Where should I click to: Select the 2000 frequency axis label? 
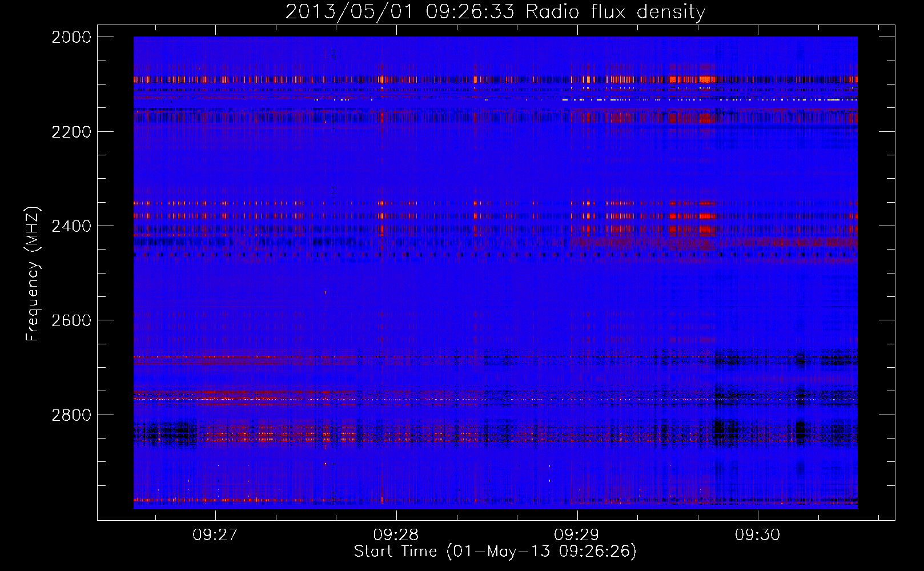[71, 37]
